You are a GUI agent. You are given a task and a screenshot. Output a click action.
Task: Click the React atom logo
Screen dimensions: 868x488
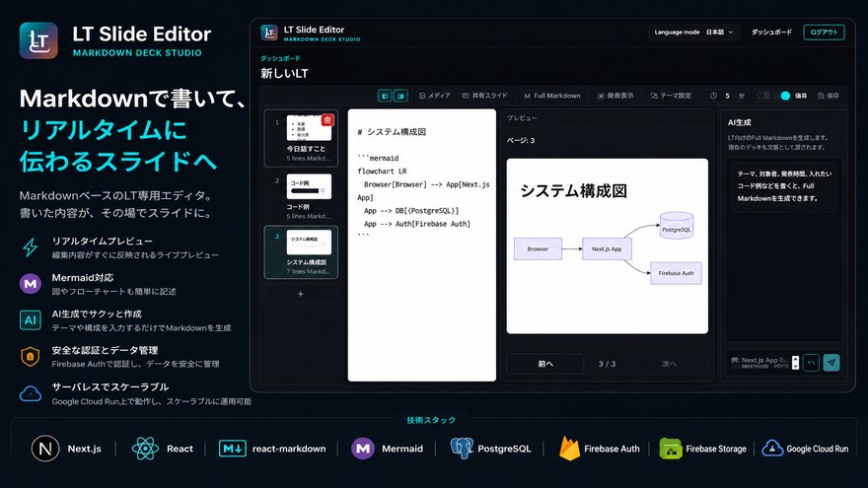(146, 449)
